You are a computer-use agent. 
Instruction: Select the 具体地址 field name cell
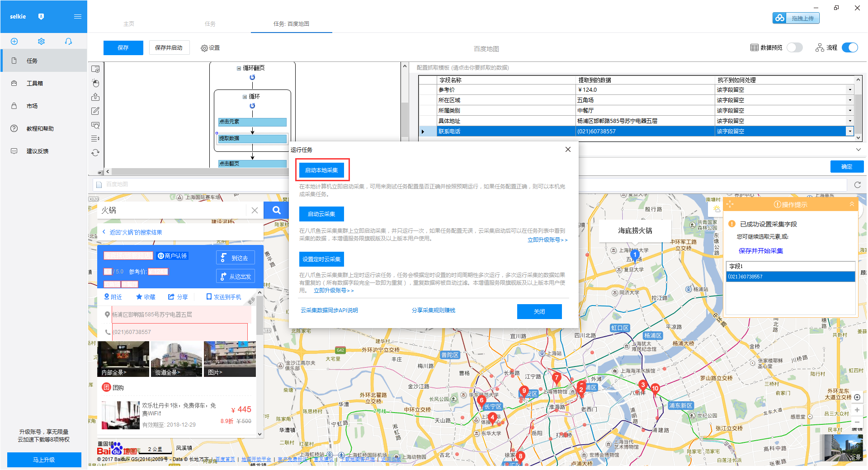tap(506, 121)
